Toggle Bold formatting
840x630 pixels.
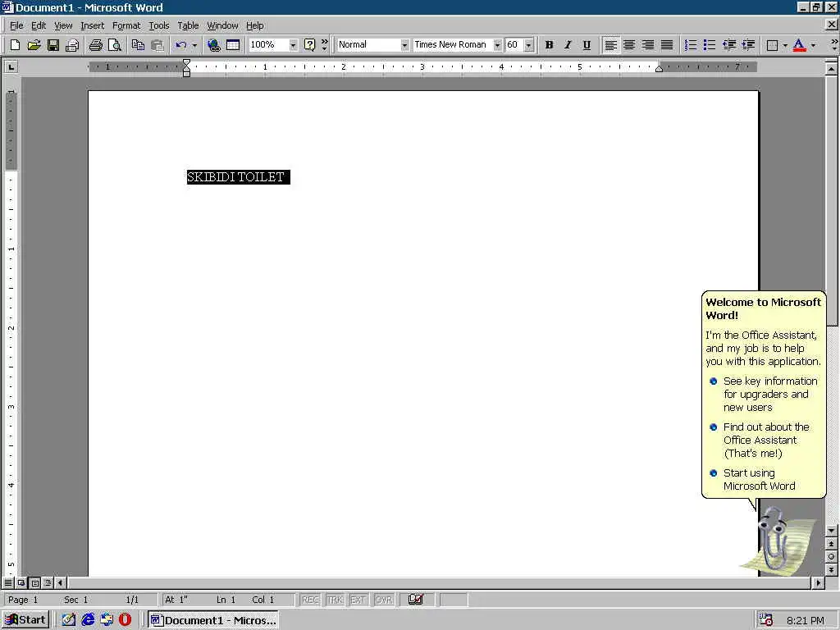pos(549,45)
